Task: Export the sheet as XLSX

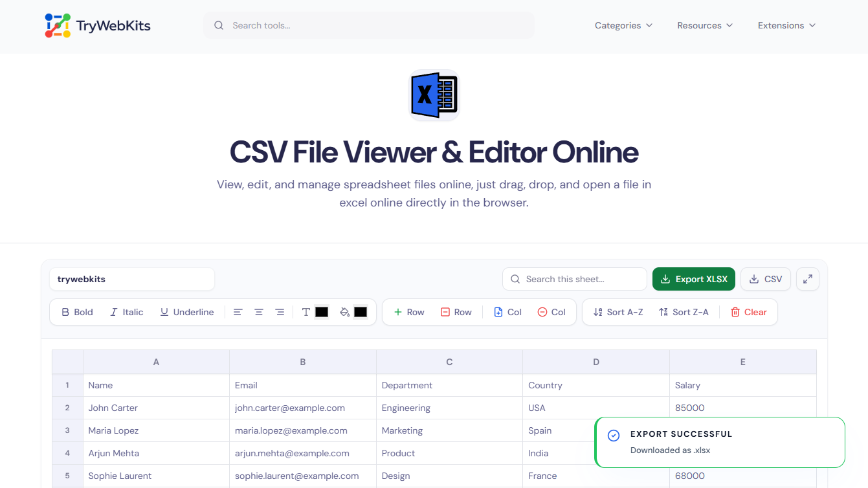Action: (693, 278)
